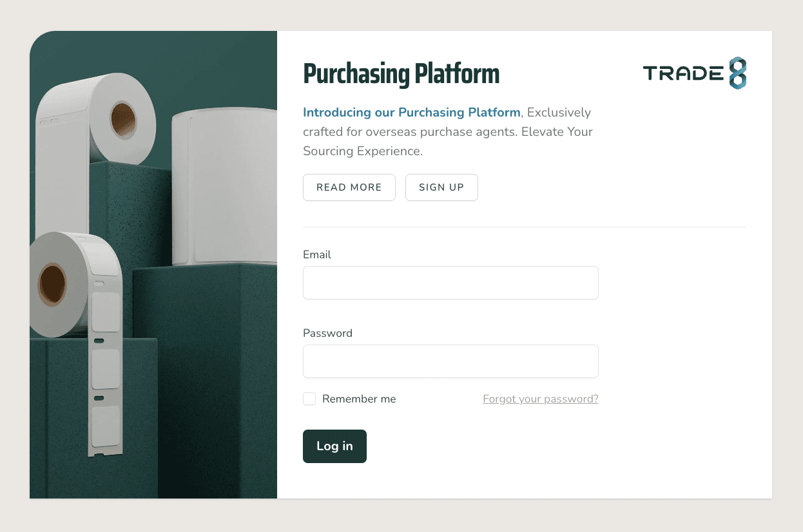
Task: Click the Email field label
Action: 317,254
